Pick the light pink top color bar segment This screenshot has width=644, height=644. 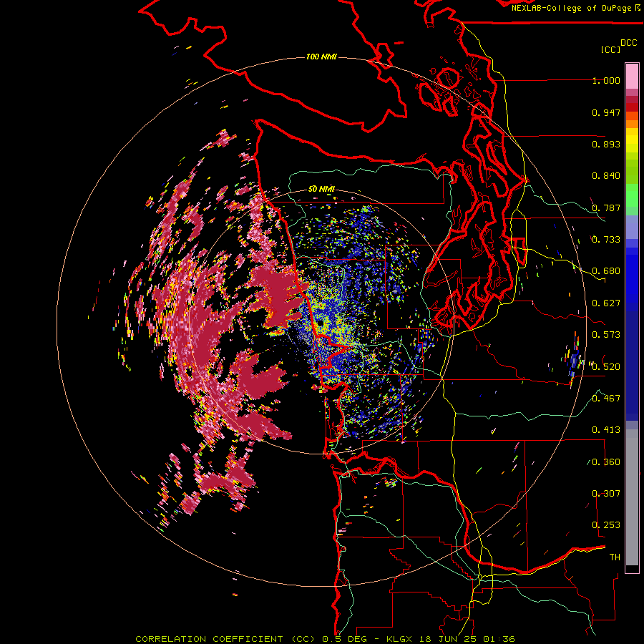pyautogui.click(x=632, y=77)
